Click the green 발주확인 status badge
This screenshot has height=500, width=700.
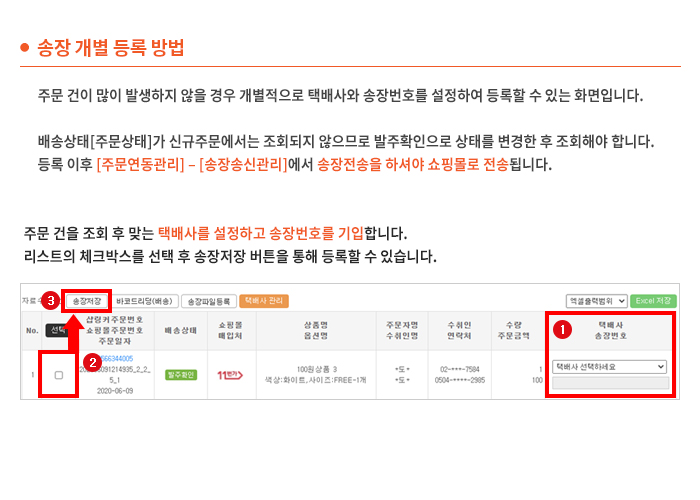pyautogui.click(x=178, y=374)
